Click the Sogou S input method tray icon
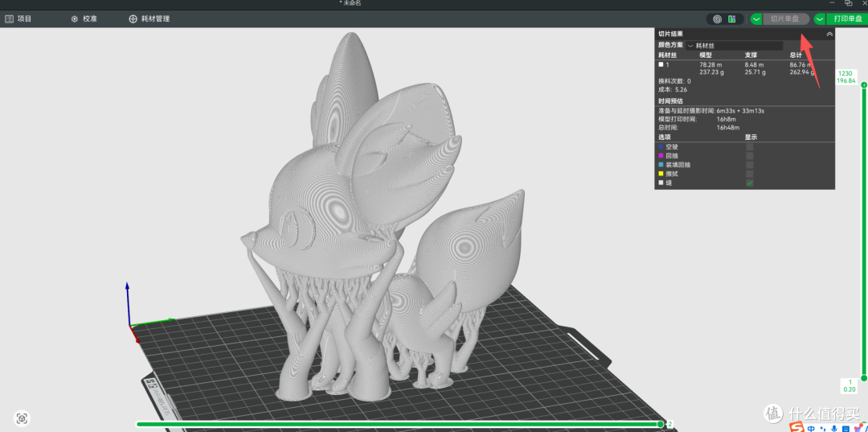This screenshot has width=868, height=432. pos(796,427)
